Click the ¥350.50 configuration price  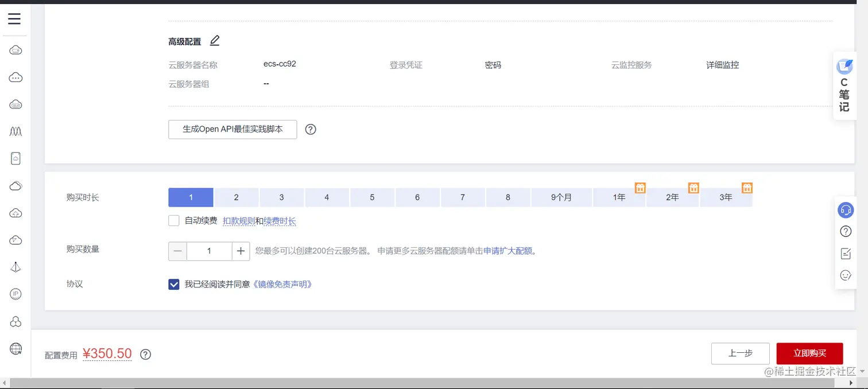click(x=107, y=353)
